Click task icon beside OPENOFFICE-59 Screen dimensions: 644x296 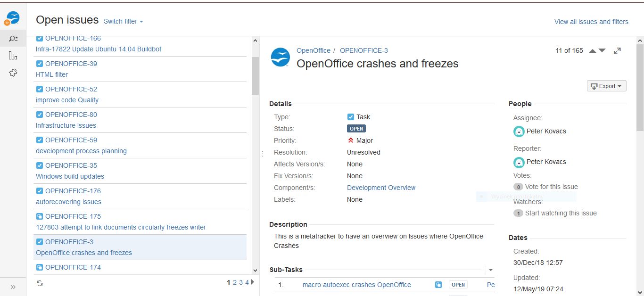point(40,140)
